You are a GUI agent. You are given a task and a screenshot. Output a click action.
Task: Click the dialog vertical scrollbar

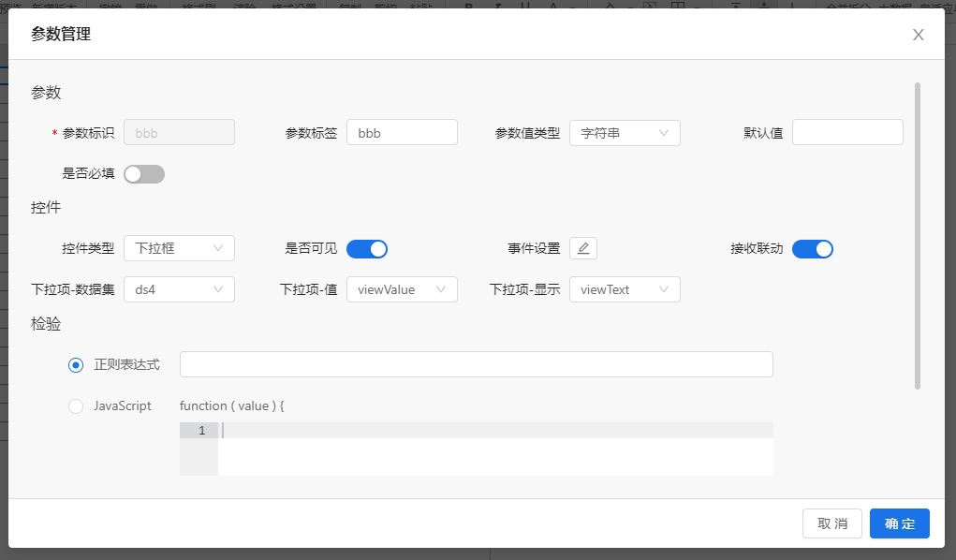(917, 236)
